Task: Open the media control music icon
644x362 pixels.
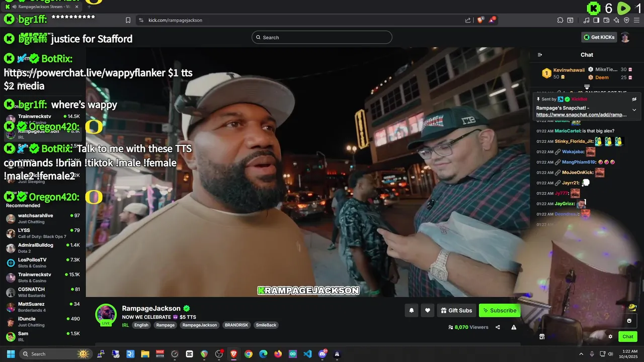Action: point(586,20)
